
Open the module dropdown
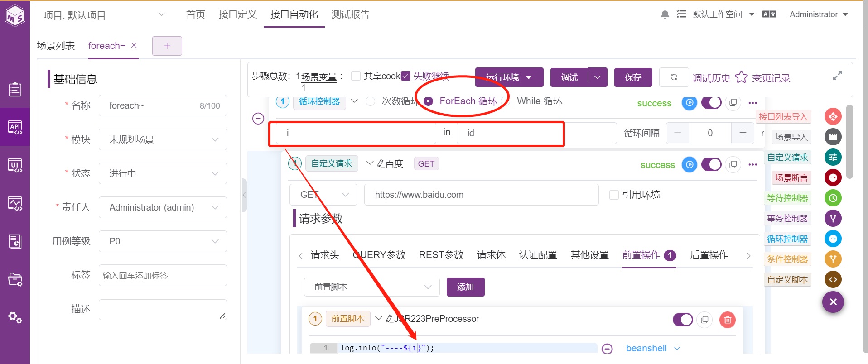(163, 139)
